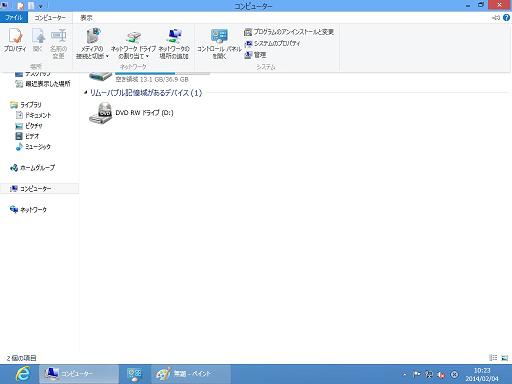This screenshot has width=512, height=384.
Task: Launch Internet Explorer from the taskbar
Action: coord(23,374)
